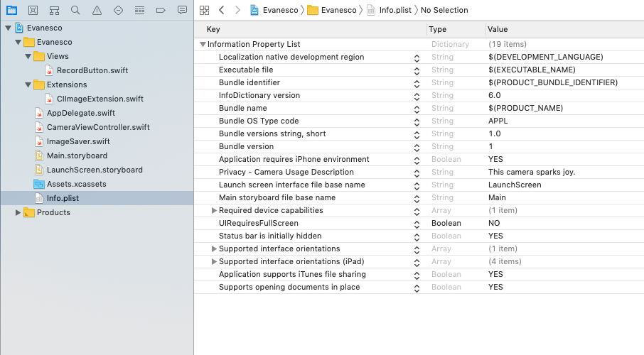The width and height of the screenshot is (644, 355).
Task: Show the Issue navigator warning icon
Action: pyautogui.click(x=97, y=10)
